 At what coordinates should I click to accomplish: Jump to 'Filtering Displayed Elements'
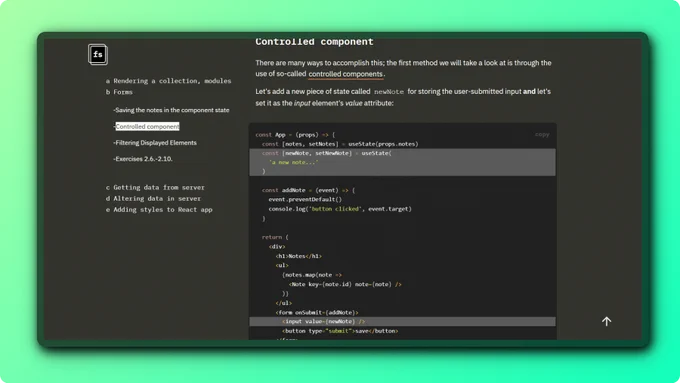pos(155,143)
